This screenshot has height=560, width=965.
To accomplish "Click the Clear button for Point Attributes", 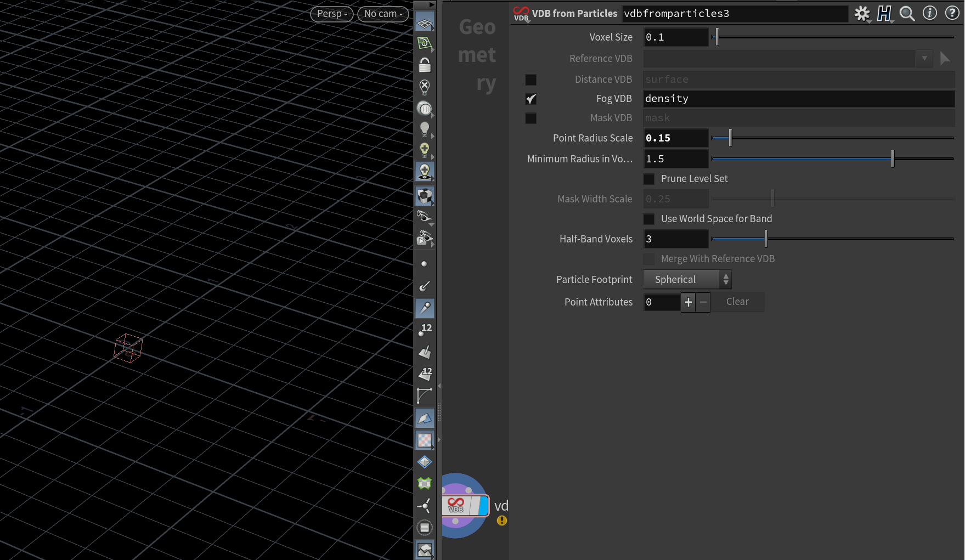I will tap(737, 302).
